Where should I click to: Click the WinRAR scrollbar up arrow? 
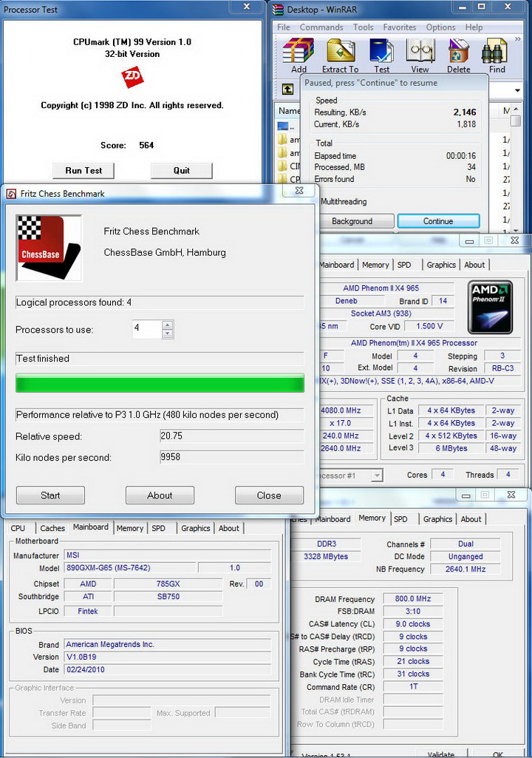coord(516,109)
